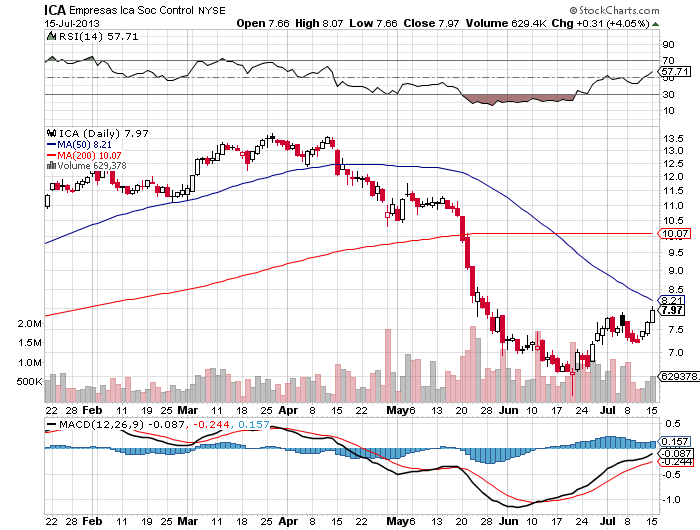This screenshot has width=700, height=530.
Task: Click the RSI 70 overbought level label
Action: [x=668, y=60]
